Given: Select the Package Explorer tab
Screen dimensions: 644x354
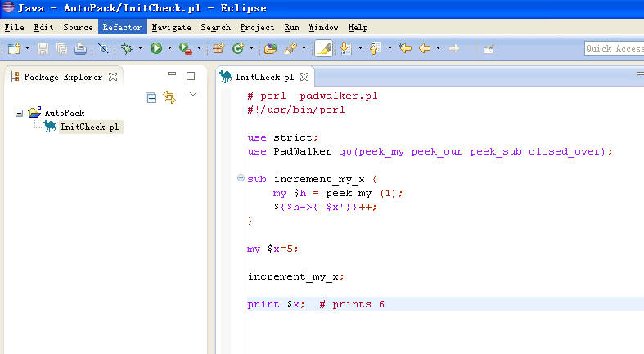Looking at the screenshot, I should [x=63, y=77].
